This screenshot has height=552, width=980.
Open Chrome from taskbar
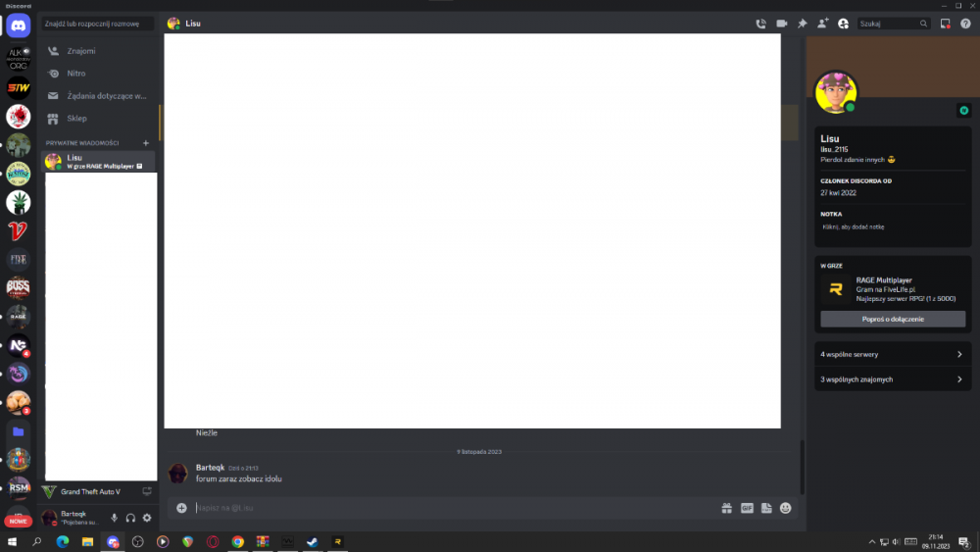tap(237, 541)
